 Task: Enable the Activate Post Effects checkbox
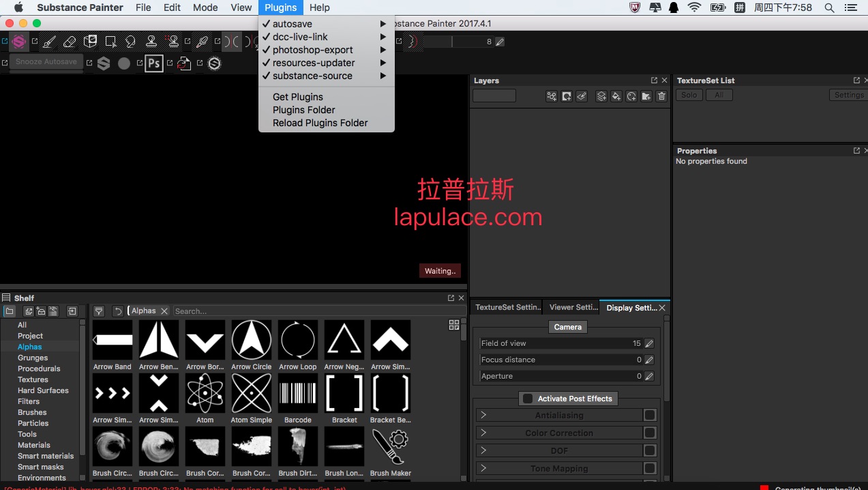click(528, 399)
